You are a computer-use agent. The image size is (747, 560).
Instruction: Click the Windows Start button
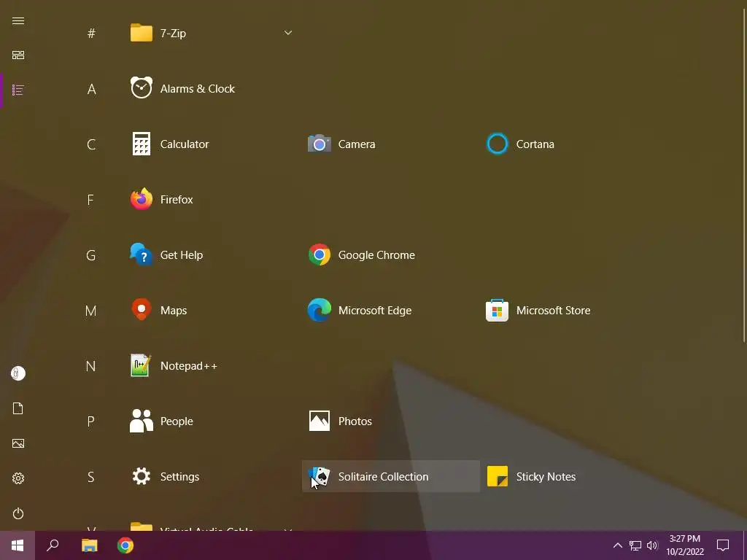click(x=18, y=545)
